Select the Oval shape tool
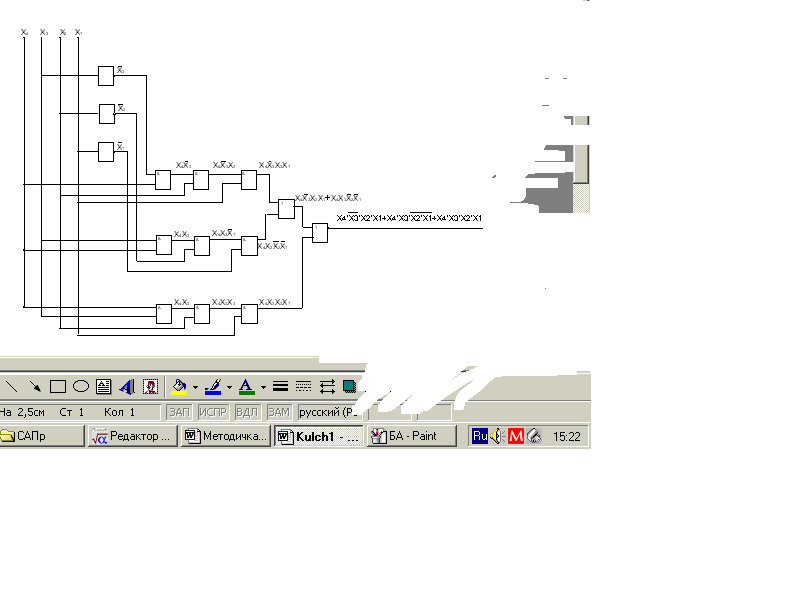800x600 pixels. [x=81, y=387]
